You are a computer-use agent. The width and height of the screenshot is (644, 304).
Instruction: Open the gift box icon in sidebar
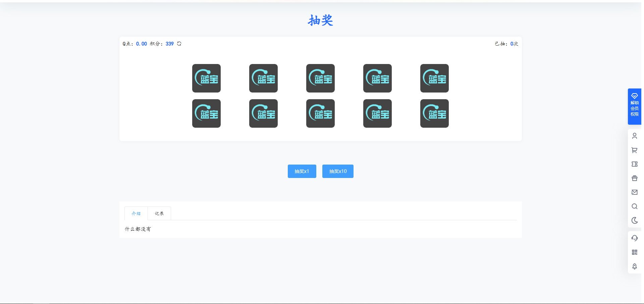[x=634, y=178]
